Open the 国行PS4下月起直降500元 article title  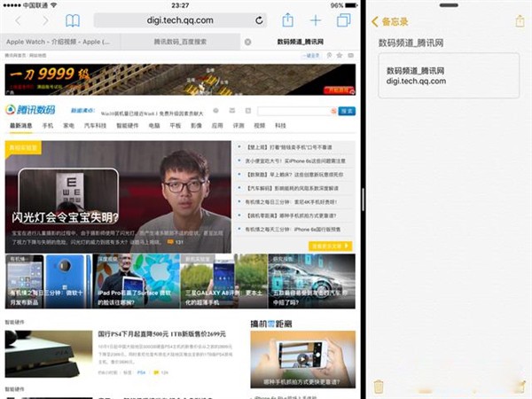click(162, 334)
